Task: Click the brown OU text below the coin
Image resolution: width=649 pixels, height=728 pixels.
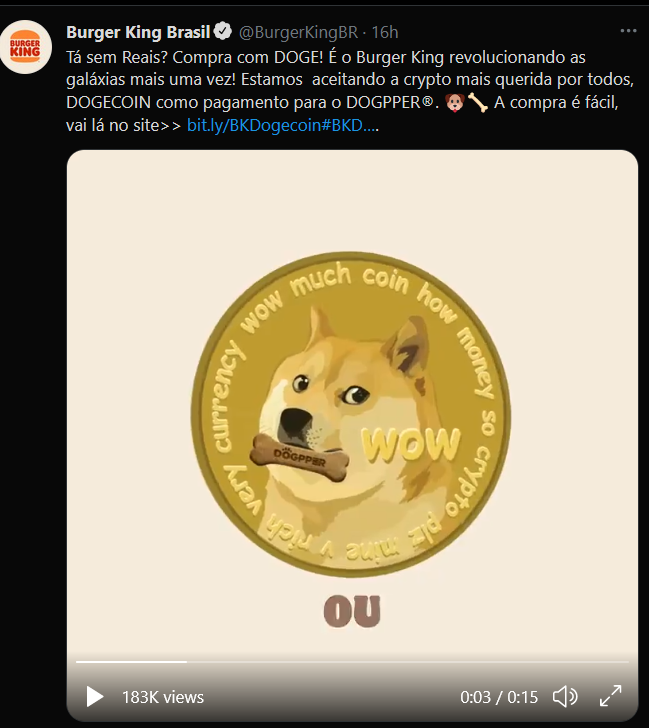Action: coord(352,611)
